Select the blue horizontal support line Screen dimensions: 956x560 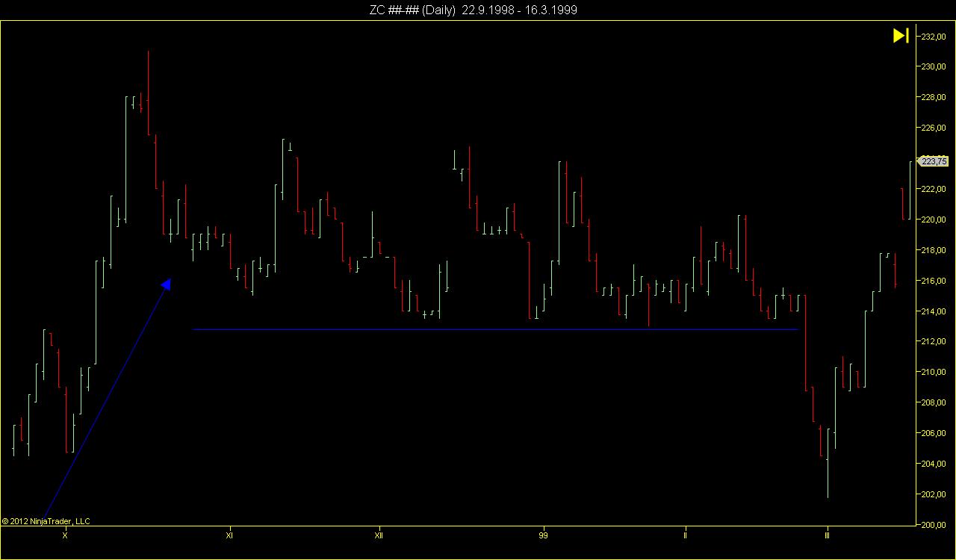(x=495, y=329)
